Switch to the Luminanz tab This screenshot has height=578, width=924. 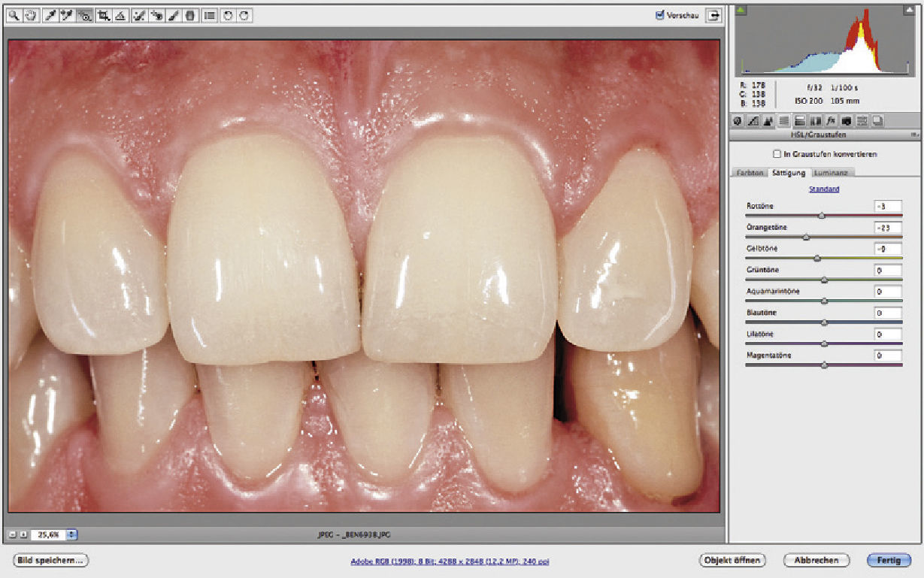[829, 172]
